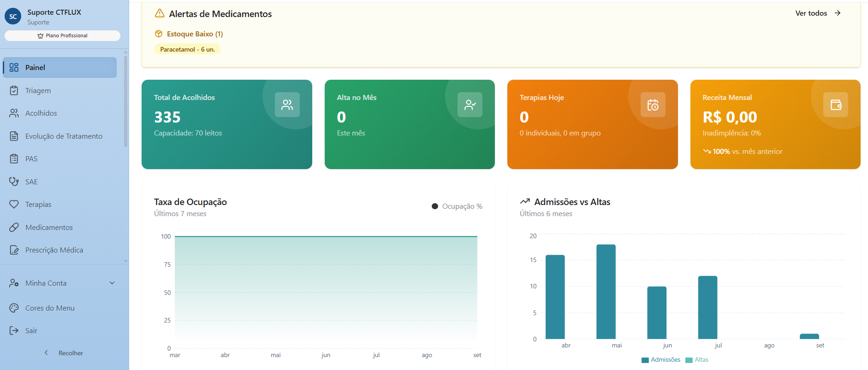This screenshot has width=868, height=370.
Task: Click the Receita Mensal wallet icon
Action: 836,105
